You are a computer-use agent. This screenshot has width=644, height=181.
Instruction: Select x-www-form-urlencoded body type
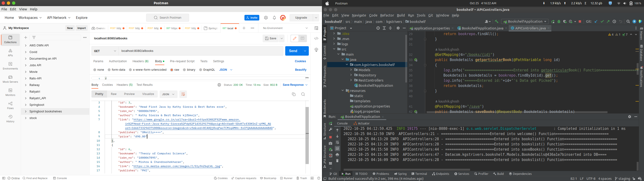pos(148,70)
